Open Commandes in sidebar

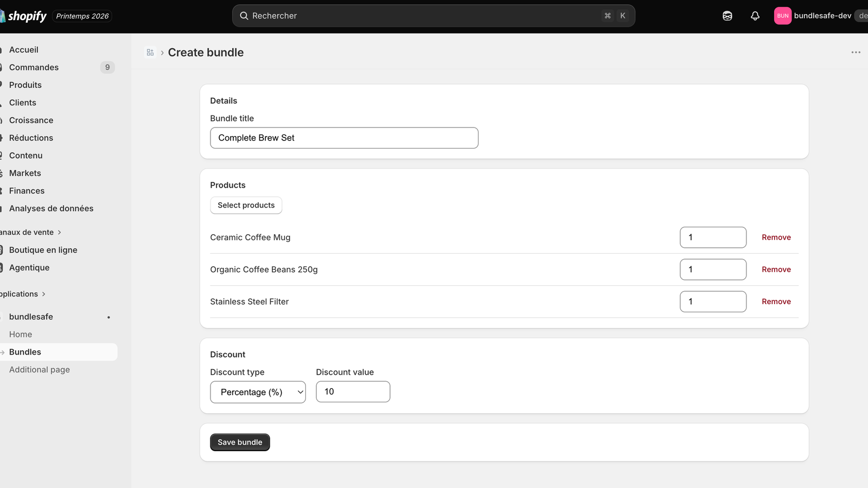click(x=34, y=67)
